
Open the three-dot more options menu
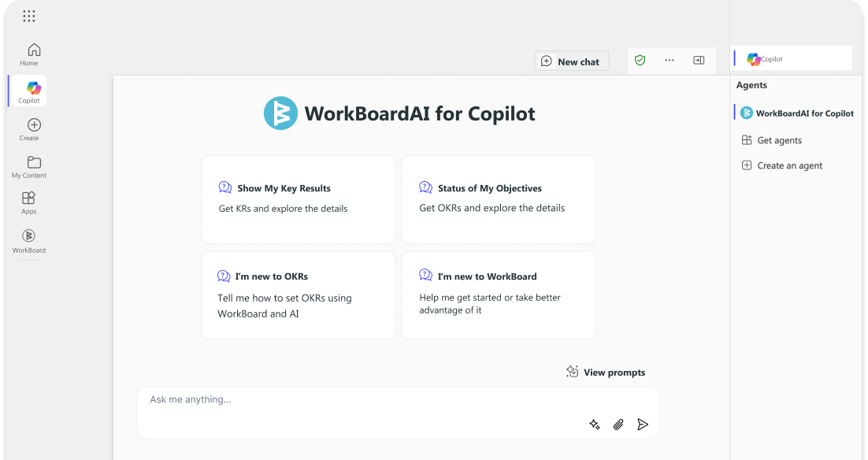point(670,61)
